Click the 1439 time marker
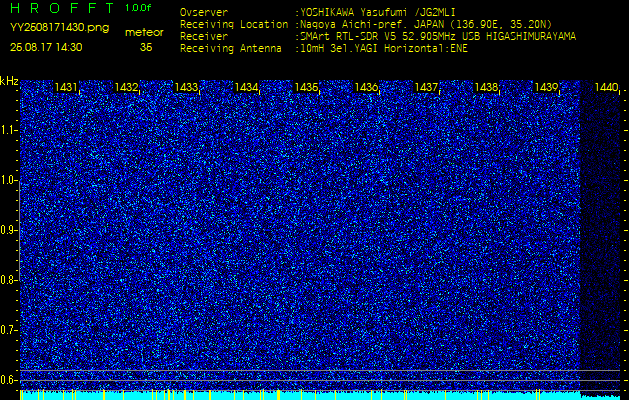Screen dimensions: 629x400 pos(546,87)
